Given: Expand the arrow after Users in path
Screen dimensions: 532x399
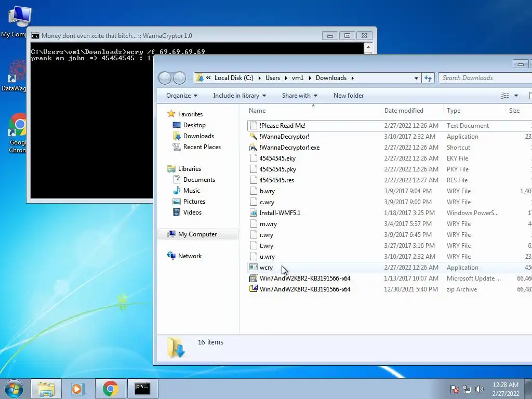Looking at the screenshot, I should (x=286, y=78).
